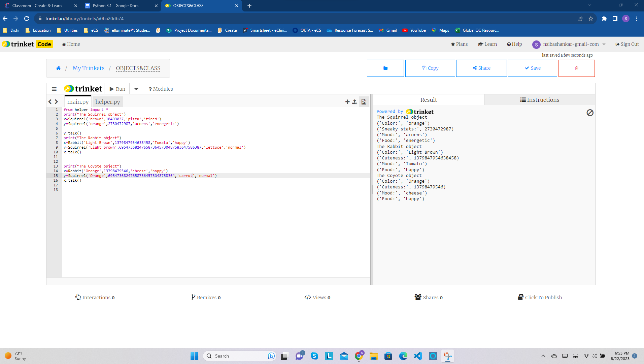Delete the trinket with trash button
Image resolution: width=644 pixels, height=364 pixels.
577,68
